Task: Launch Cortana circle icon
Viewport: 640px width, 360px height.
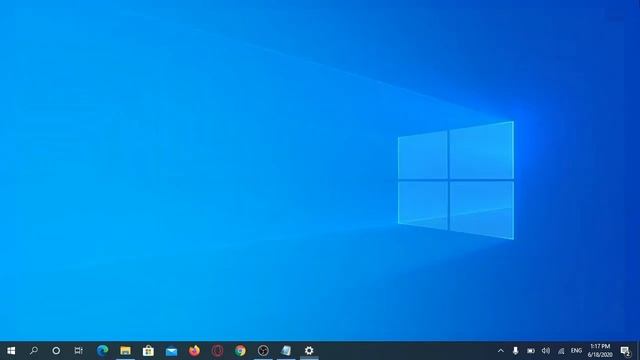Action: (56, 351)
